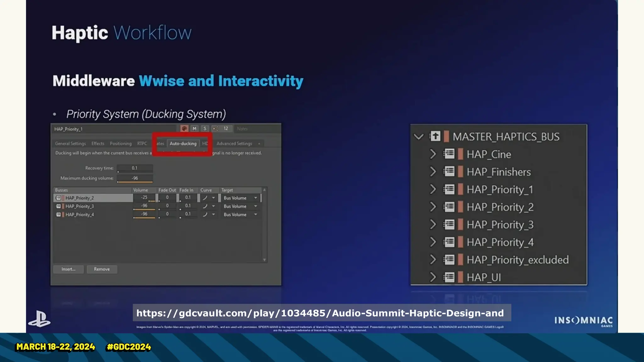Switch to the General Settings tab

click(x=70, y=144)
